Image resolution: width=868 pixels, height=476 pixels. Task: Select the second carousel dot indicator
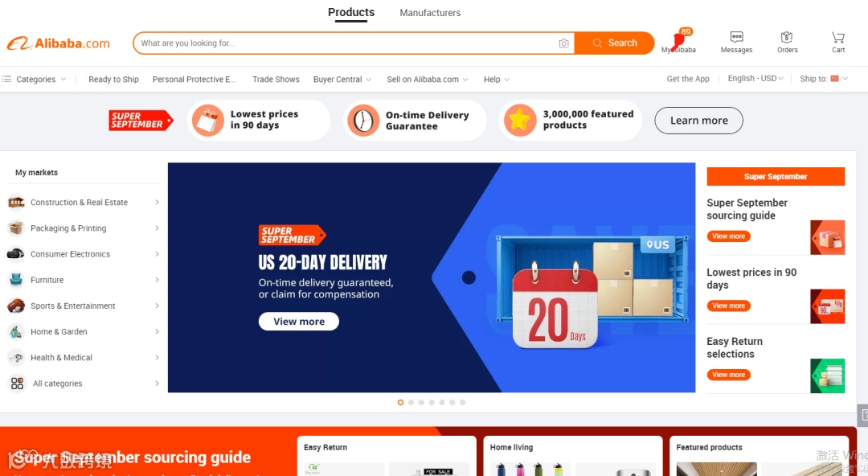[411, 402]
